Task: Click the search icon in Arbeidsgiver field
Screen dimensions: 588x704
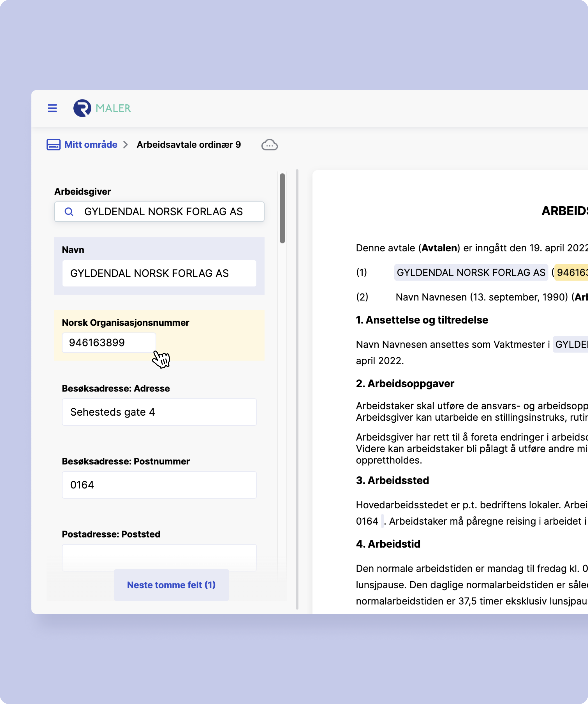Action: tap(69, 212)
